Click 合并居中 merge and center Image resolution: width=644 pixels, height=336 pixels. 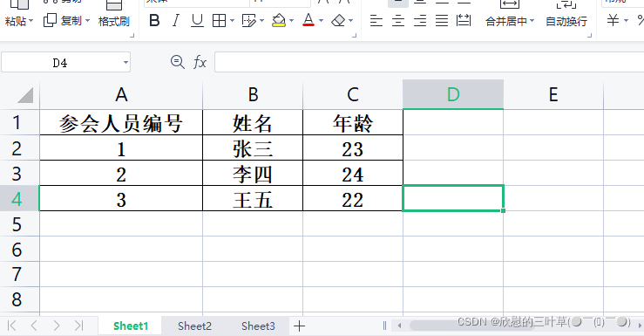tap(506, 21)
